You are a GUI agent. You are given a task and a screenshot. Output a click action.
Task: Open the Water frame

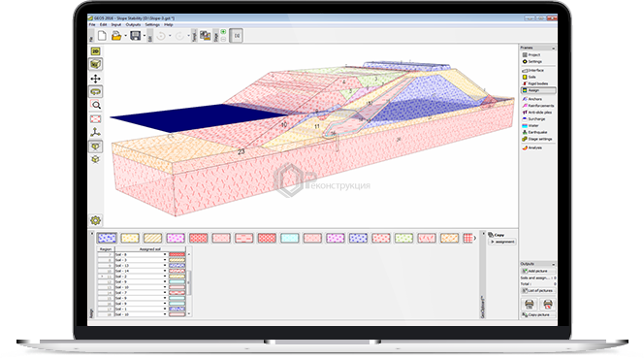pyautogui.click(x=533, y=126)
